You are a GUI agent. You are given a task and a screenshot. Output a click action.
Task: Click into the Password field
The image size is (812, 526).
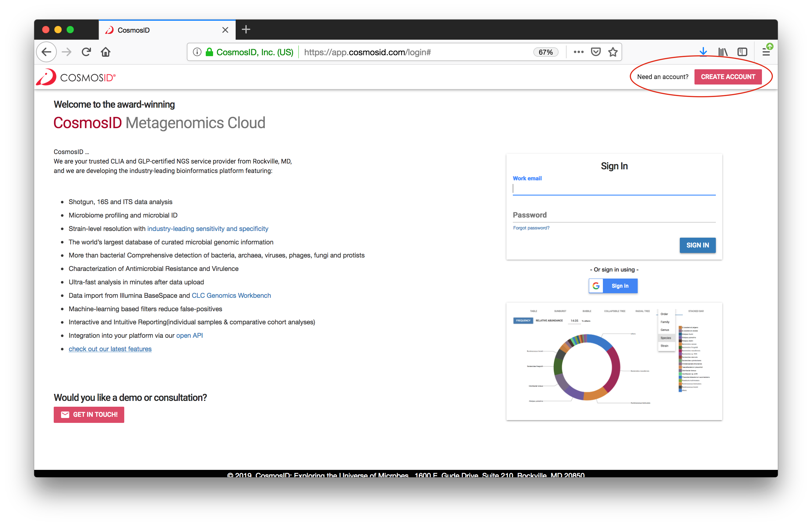(614, 215)
